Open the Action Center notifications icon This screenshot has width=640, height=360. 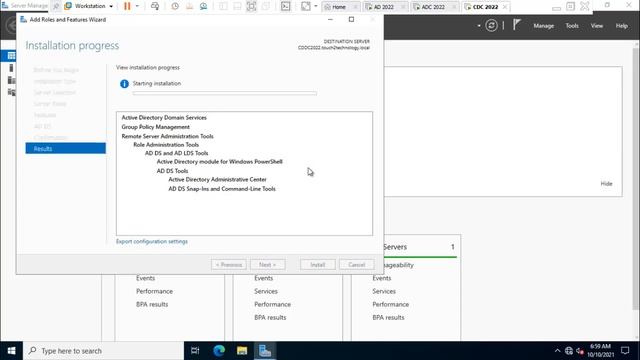pyautogui.click(x=625, y=351)
